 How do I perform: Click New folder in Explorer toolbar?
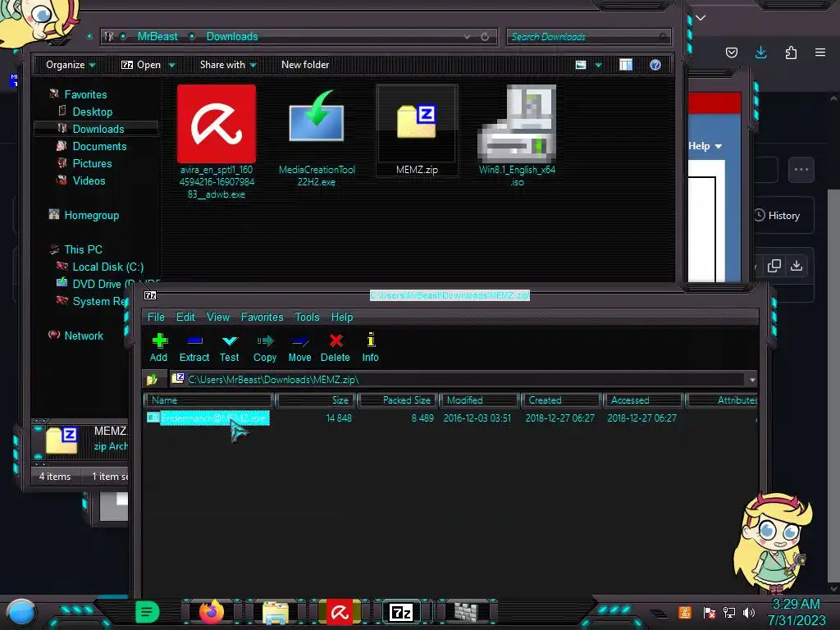pos(305,65)
